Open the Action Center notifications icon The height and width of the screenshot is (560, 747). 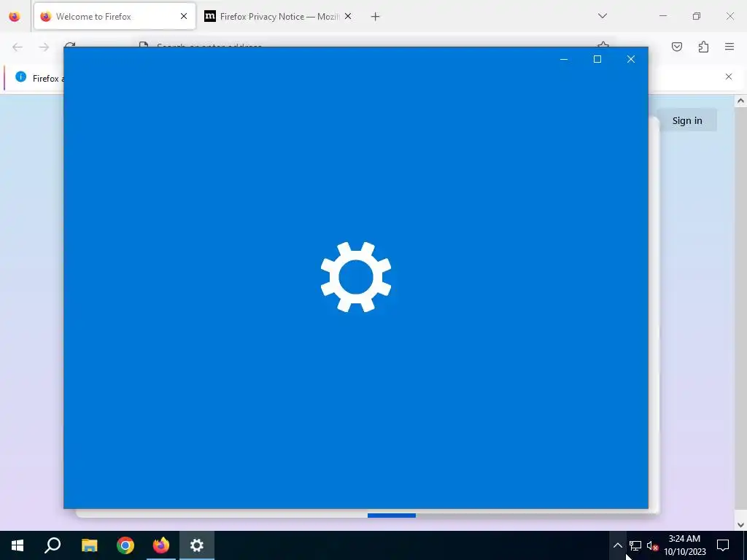coord(723,545)
